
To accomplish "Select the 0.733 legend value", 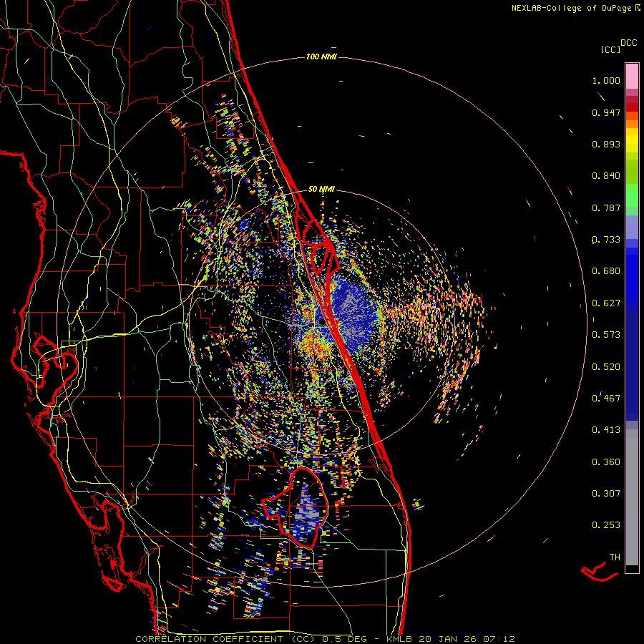I will point(606,240).
